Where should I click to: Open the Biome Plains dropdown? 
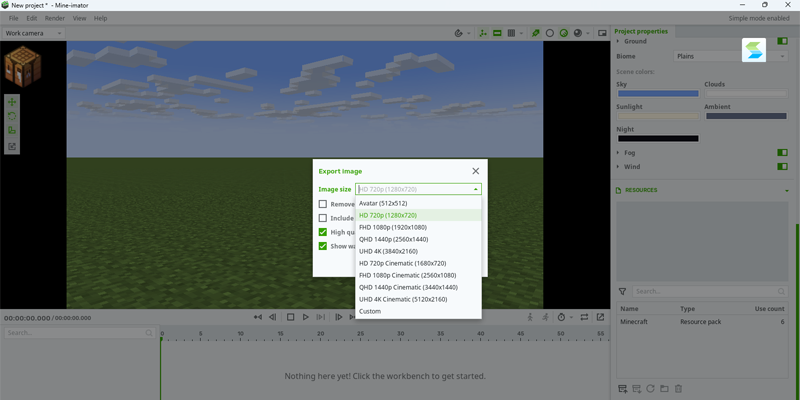731,56
